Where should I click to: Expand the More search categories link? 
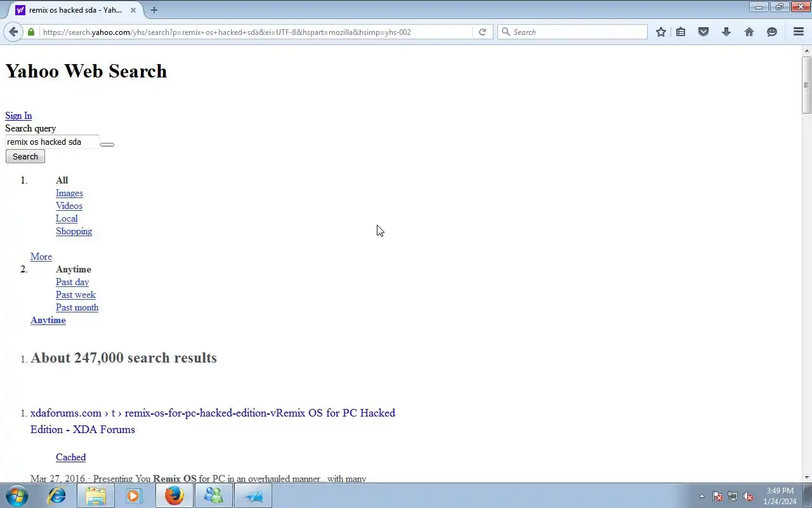tap(41, 257)
